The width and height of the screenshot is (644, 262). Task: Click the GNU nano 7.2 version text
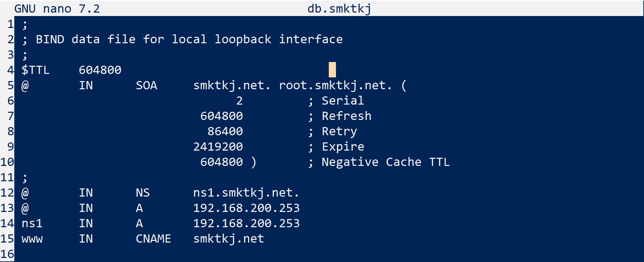pos(57,9)
